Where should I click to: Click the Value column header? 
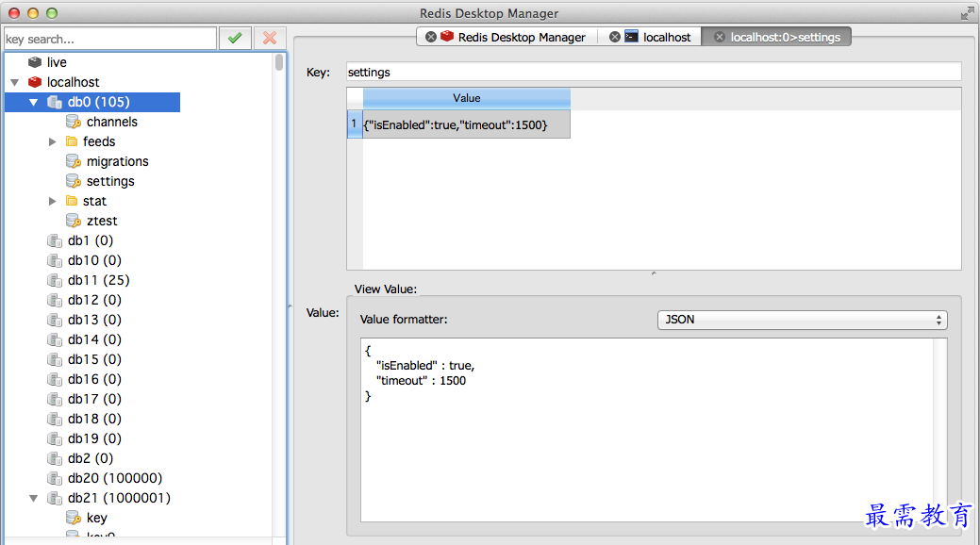pos(466,98)
